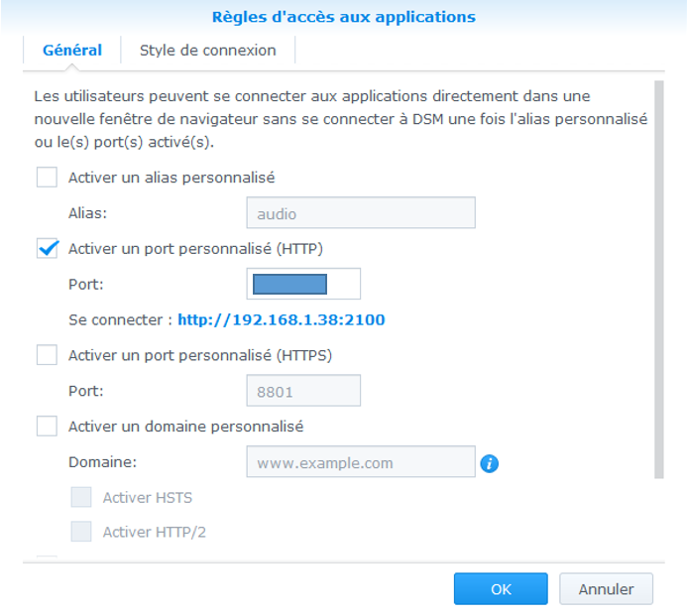Confirm with the OK button
Image resolution: width=687 pixels, height=616 pixels.
[501, 589]
